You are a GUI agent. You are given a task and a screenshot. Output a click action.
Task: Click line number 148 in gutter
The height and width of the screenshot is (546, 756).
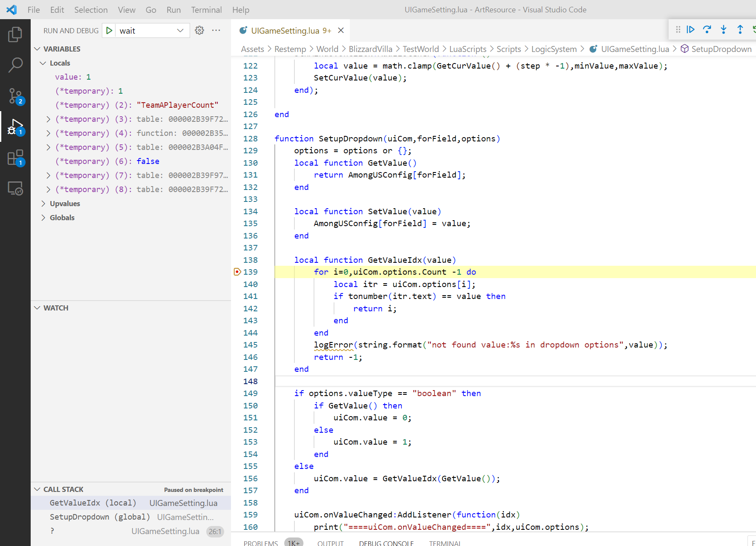click(251, 381)
